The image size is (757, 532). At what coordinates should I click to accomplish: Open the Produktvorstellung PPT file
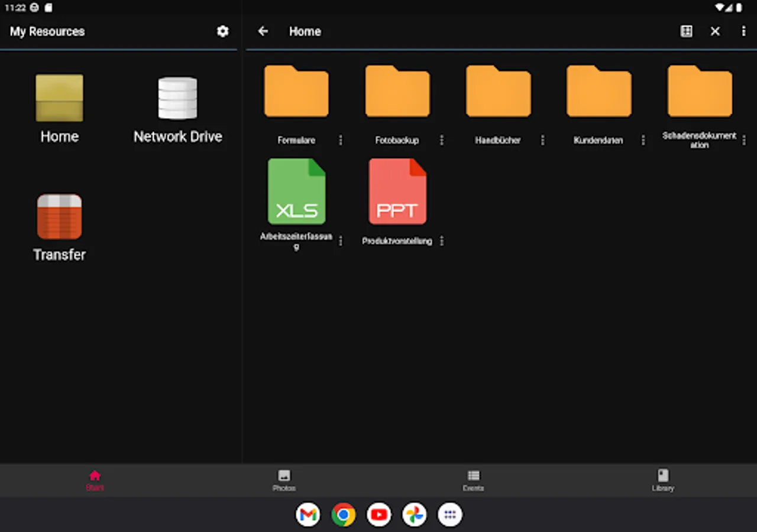click(x=397, y=192)
